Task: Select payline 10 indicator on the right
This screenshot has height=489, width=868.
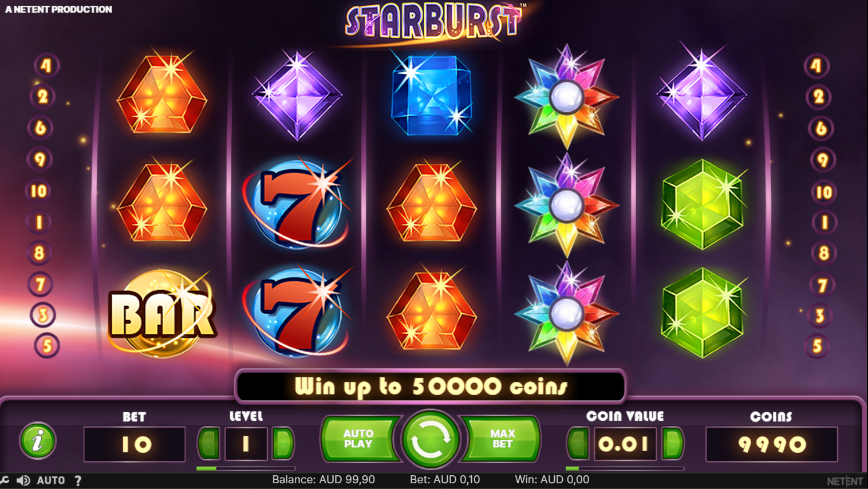Action: coord(823,192)
